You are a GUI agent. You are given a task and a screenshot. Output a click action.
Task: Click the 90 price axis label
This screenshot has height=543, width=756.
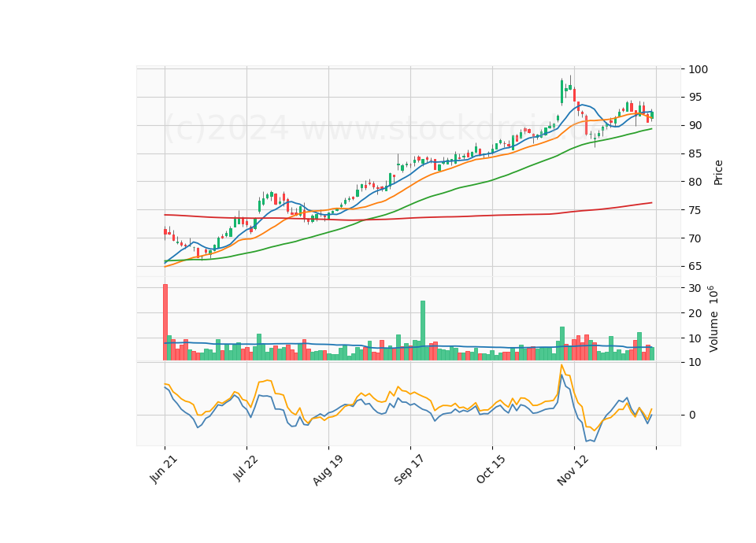pyautogui.click(x=695, y=125)
